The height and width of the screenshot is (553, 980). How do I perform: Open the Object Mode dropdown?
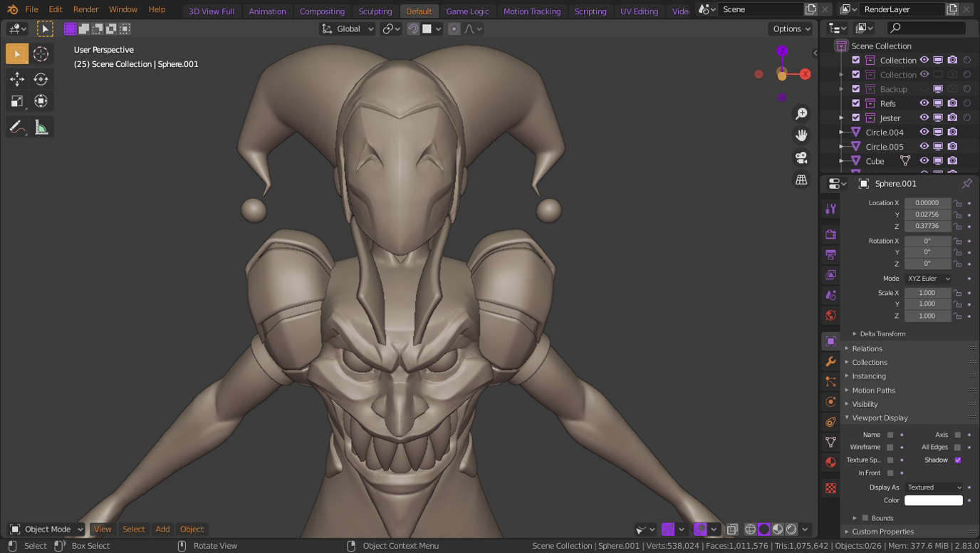46,529
